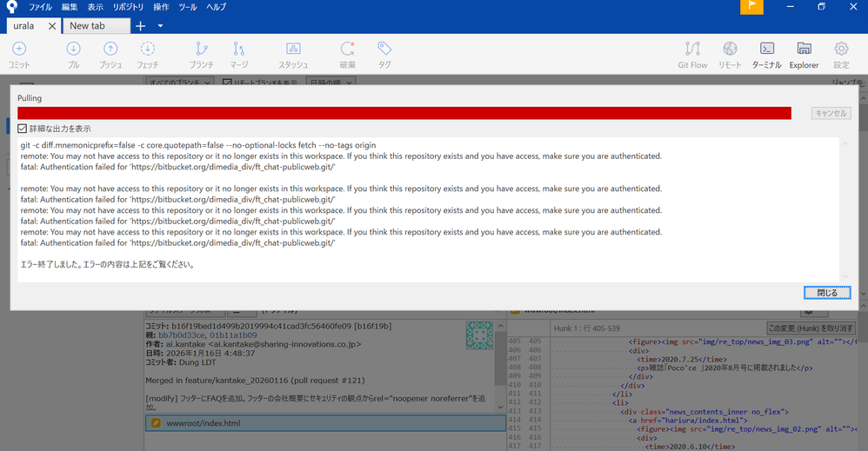Click the git -c diff.mnemonicprefix command line

click(198, 145)
